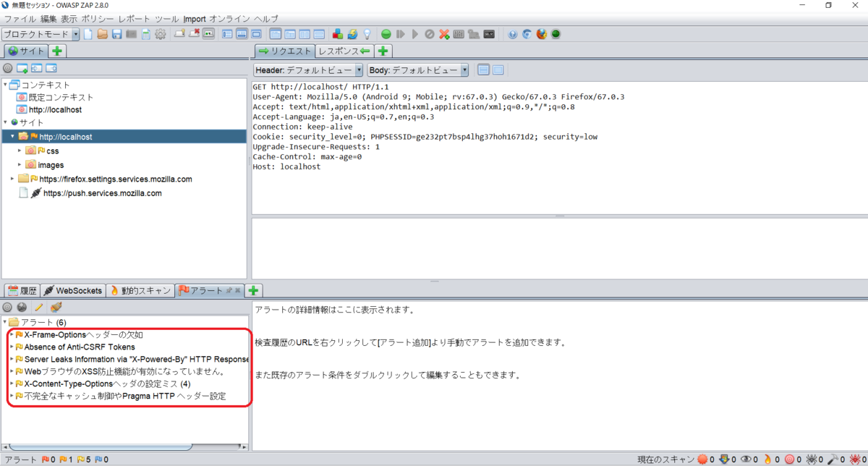This screenshot has width=868, height=466.
Task: Create a new session from the toolbar
Action: (x=88, y=34)
